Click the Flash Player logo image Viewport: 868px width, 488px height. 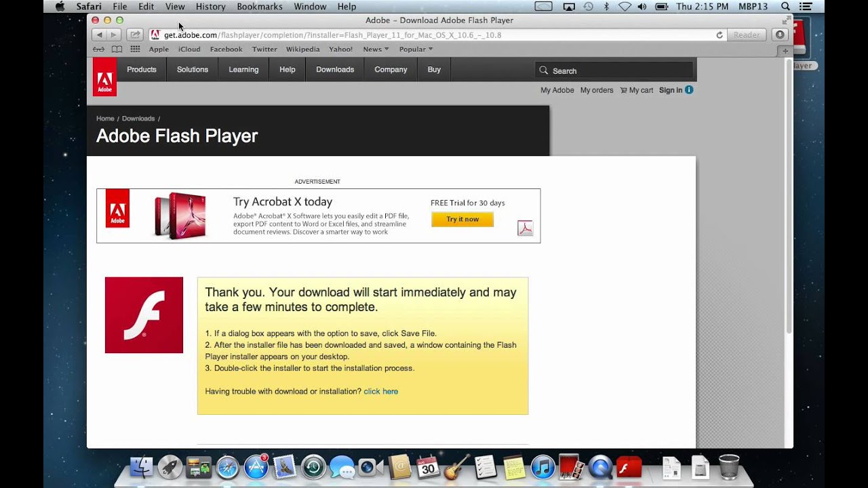pos(144,315)
